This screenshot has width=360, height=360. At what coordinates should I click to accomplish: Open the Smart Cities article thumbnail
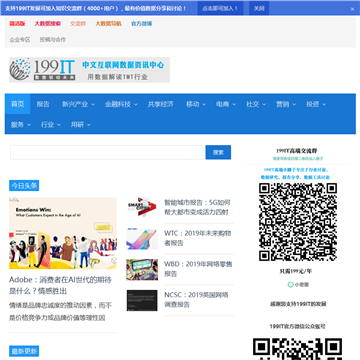click(142, 207)
